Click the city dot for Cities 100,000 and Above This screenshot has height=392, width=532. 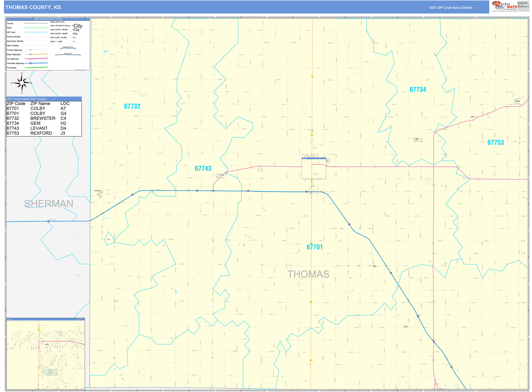point(73,25)
